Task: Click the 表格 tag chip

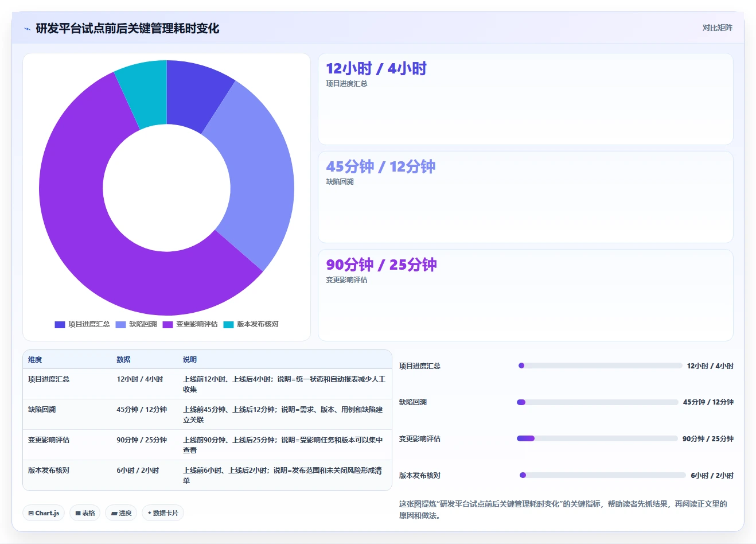Action: pos(85,513)
